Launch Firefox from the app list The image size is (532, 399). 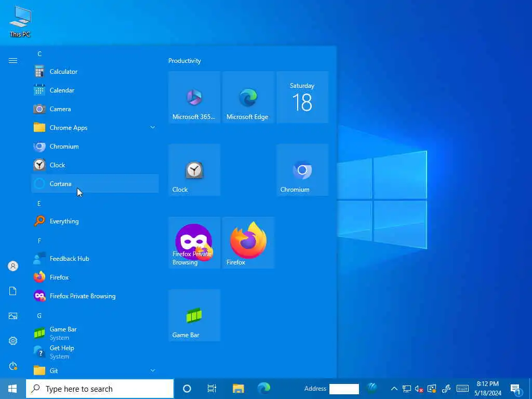(x=95, y=277)
